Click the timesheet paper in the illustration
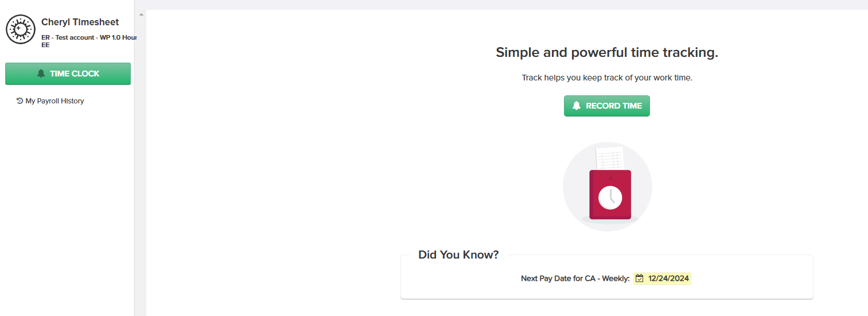The image size is (868, 316). [x=609, y=159]
